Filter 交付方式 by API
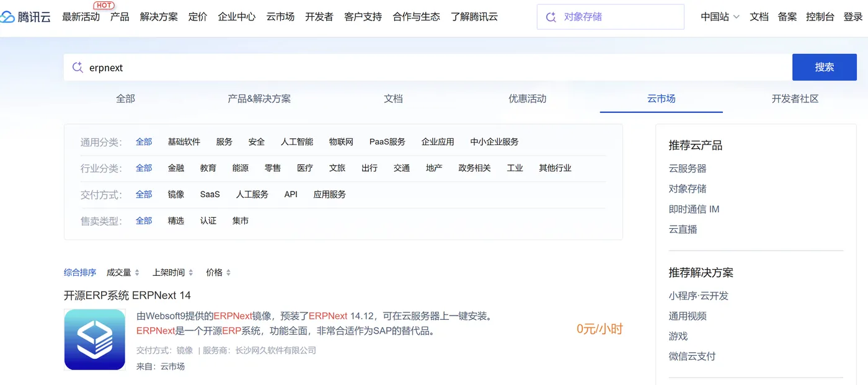Image resolution: width=868 pixels, height=385 pixels. click(291, 195)
